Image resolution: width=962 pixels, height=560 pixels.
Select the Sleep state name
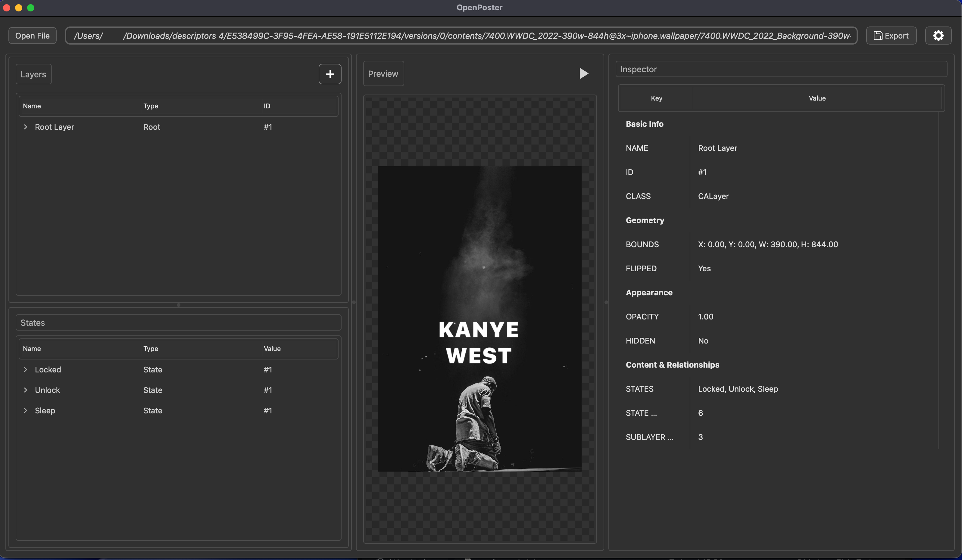click(45, 411)
